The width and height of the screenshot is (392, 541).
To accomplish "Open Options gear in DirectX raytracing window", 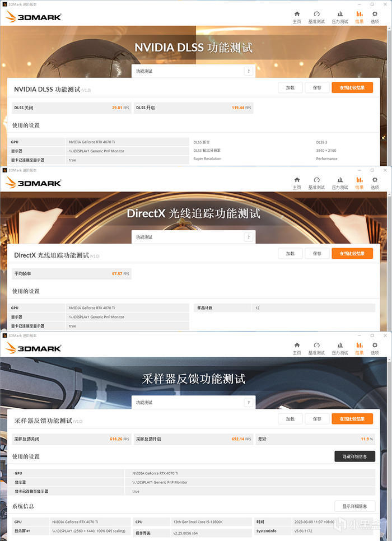I will click(x=375, y=183).
